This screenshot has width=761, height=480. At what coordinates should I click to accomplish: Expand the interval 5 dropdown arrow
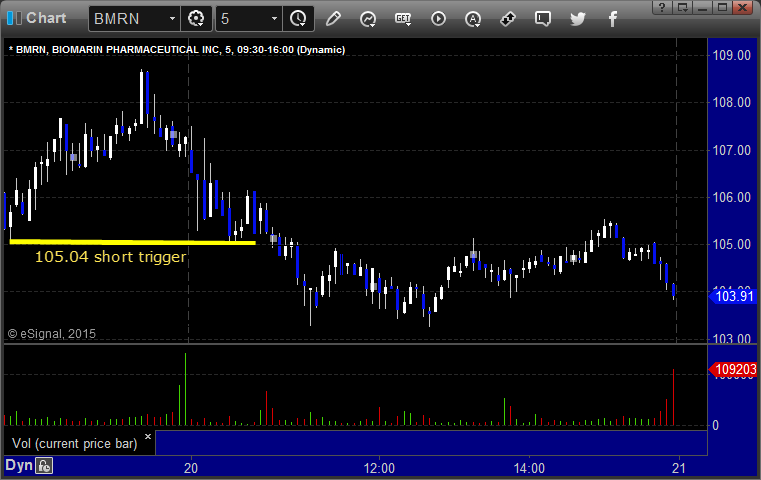tap(274, 19)
